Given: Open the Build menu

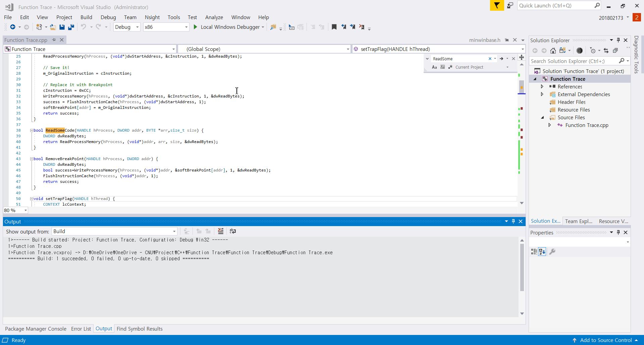Looking at the screenshot, I should (86, 17).
